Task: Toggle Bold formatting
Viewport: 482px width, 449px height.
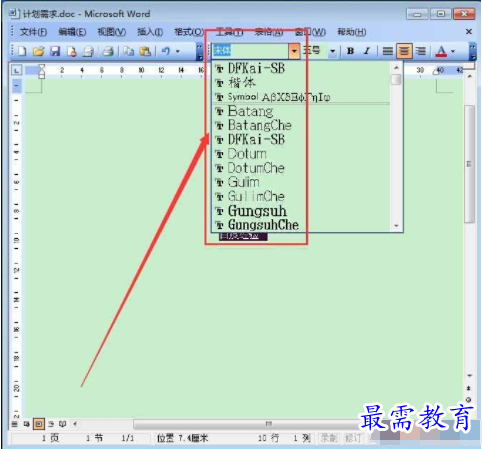Action: coord(350,51)
